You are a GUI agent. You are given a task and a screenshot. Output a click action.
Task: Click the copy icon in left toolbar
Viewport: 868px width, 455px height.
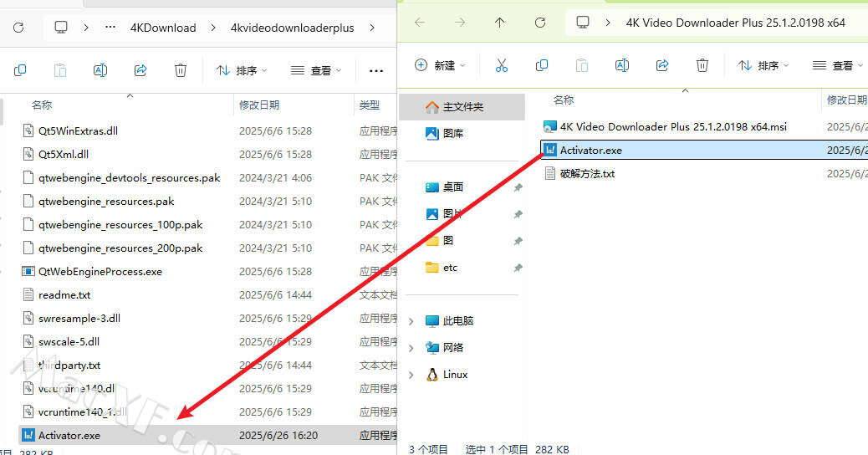coord(20,70)
